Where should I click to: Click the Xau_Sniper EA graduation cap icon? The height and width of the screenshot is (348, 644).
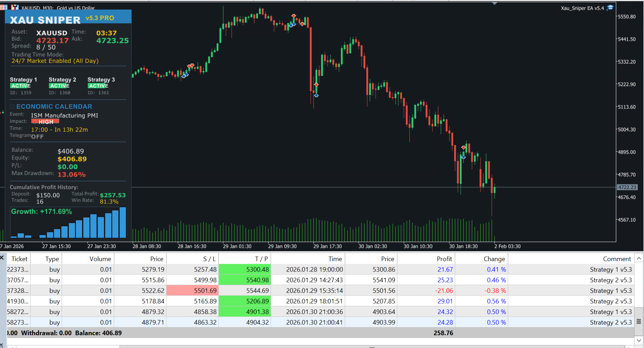pyautogui.click(x=610, y=8)
